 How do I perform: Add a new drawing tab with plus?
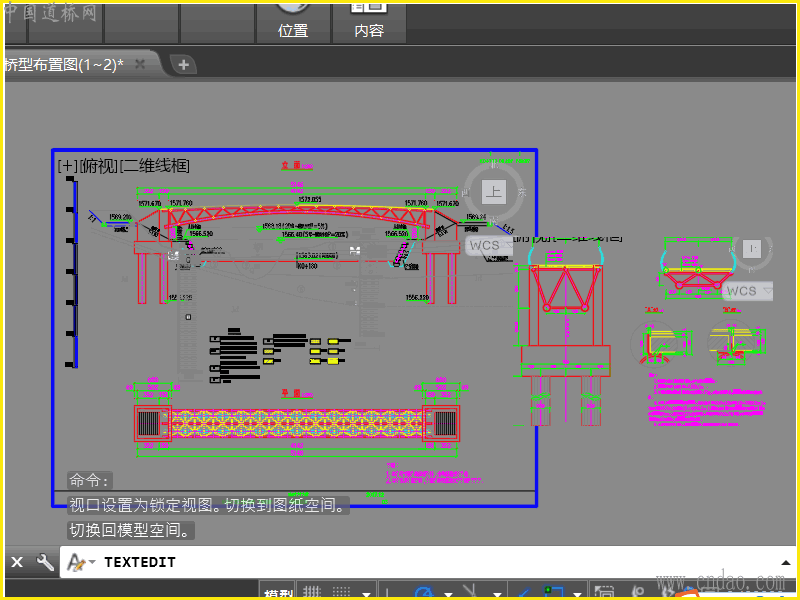tap(184, 65)
